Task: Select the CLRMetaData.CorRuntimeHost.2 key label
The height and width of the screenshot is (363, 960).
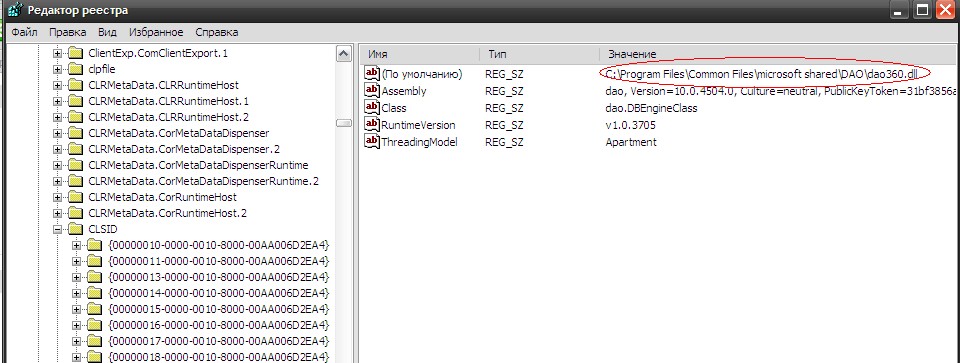Action: pyautogui.click(x=167, y=214)
